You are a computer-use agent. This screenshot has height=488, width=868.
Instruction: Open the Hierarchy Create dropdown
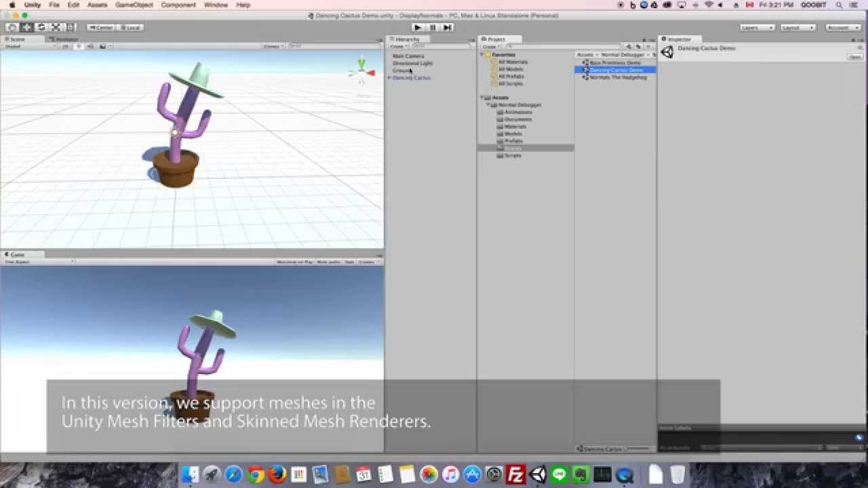point(398,46)
